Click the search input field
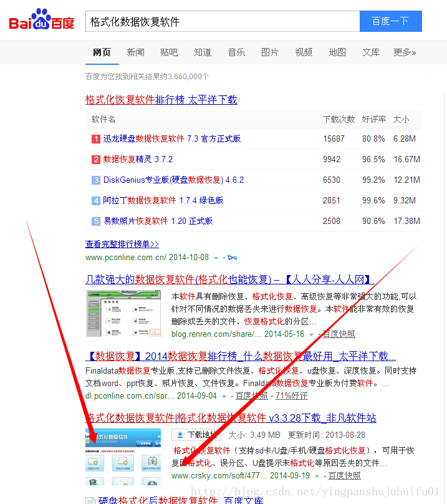The image size is (447, 504). (x=223, y=21)
